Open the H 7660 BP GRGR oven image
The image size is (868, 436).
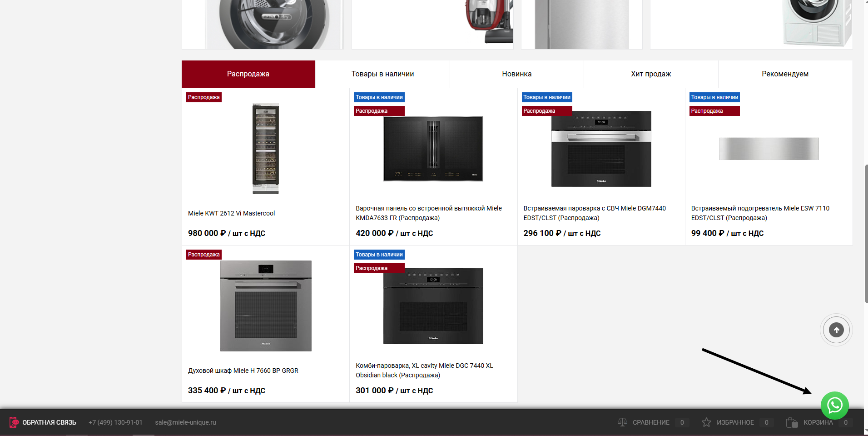coord(266,306)
